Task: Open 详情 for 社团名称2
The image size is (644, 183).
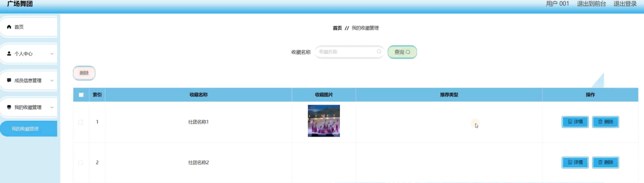Action: [x=575, y=163]
